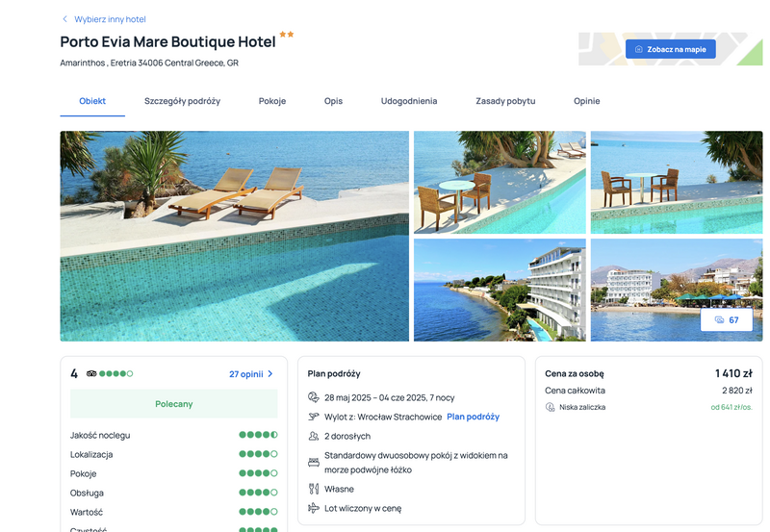This screenshot has height=532, width=770.
Task: Click the od 641 zł/os. deposit text
Action: [731, 407]
